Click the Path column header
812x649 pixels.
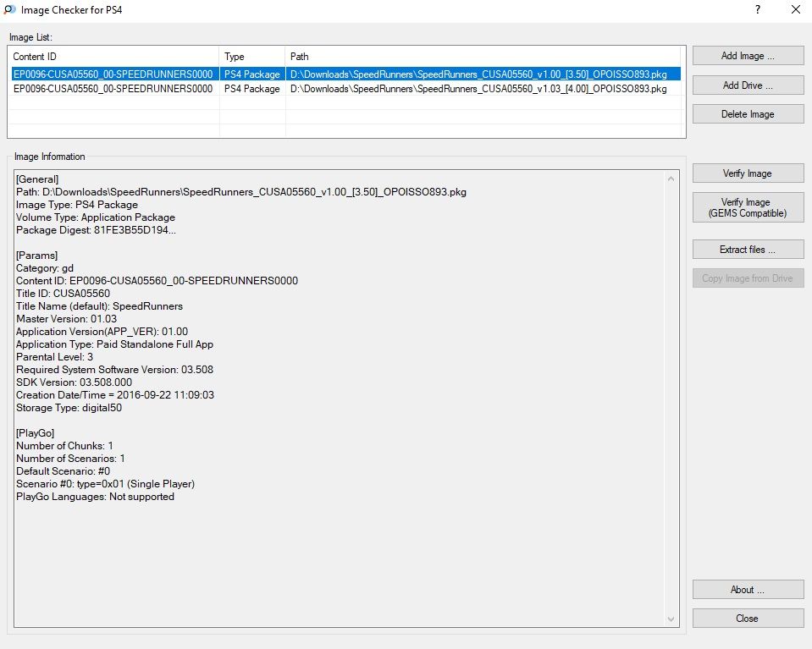(484, 57)
